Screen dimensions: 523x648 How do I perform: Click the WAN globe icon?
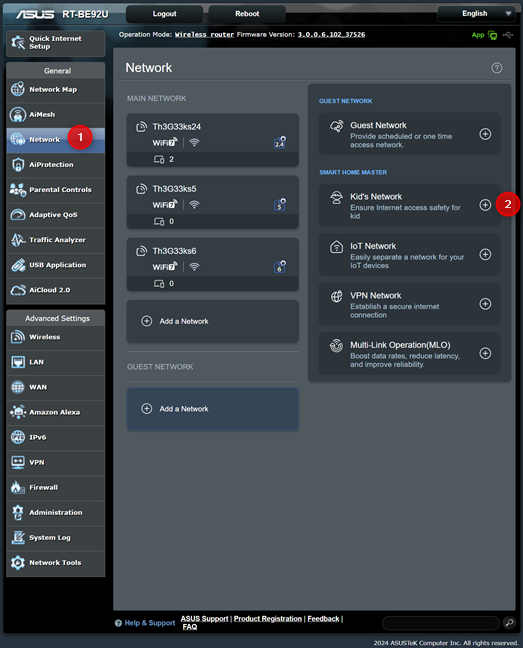pos(18,387)
